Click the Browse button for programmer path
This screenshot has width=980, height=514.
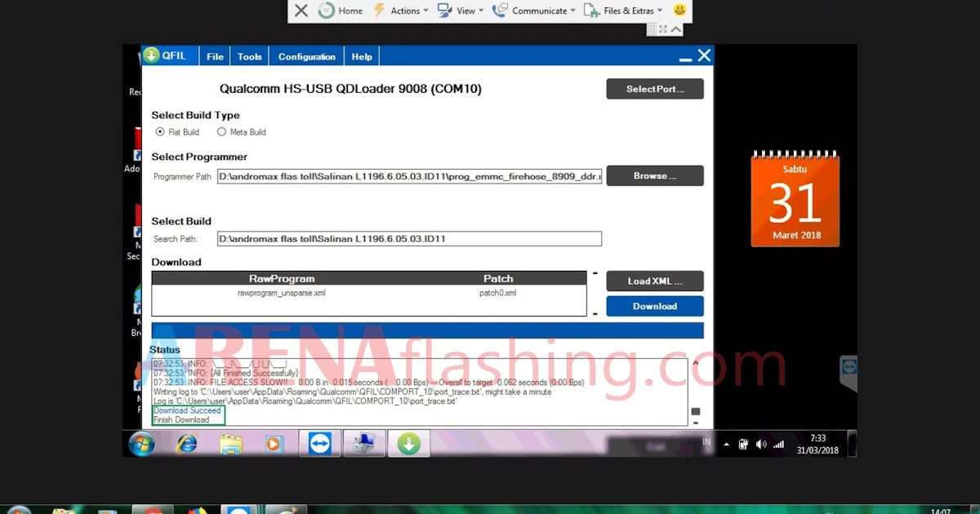[x=655, y=175]
